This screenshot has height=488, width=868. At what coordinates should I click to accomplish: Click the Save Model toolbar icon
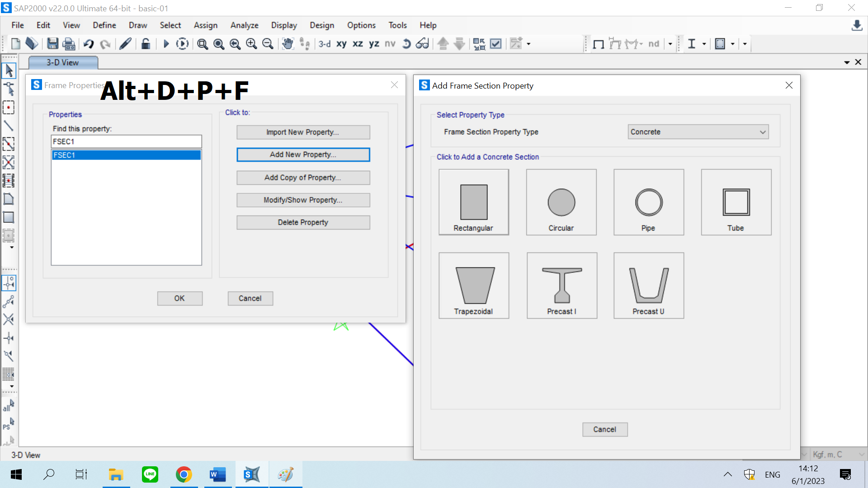click(52, 44)
